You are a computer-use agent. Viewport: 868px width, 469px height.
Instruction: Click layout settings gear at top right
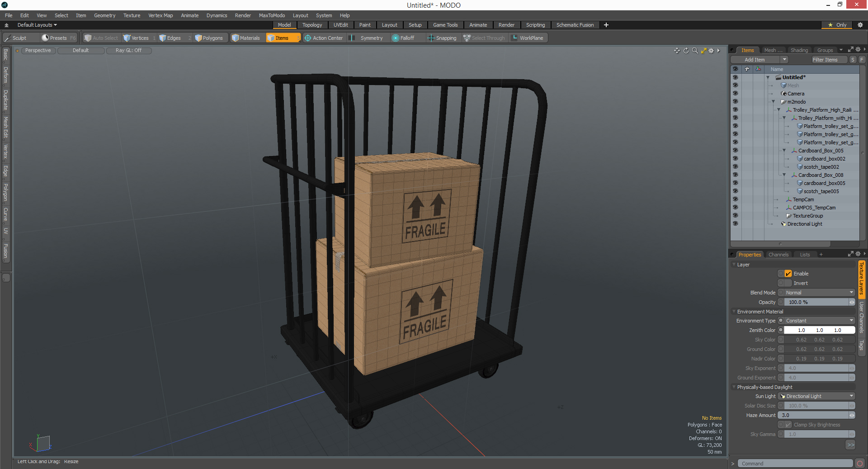[860, 25]
